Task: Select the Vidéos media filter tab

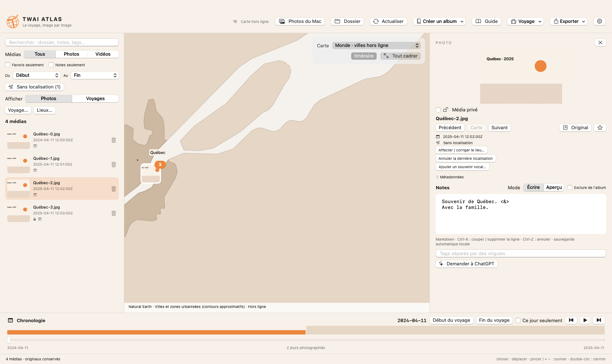Action: 103,54
